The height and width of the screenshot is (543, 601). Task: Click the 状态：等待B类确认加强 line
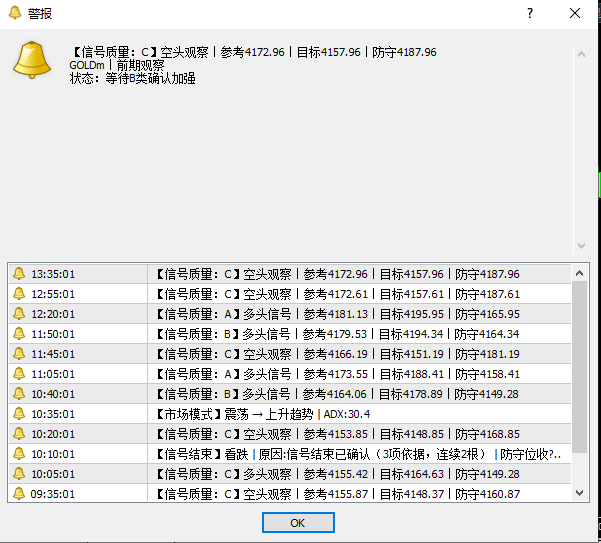tap(133, 78)
